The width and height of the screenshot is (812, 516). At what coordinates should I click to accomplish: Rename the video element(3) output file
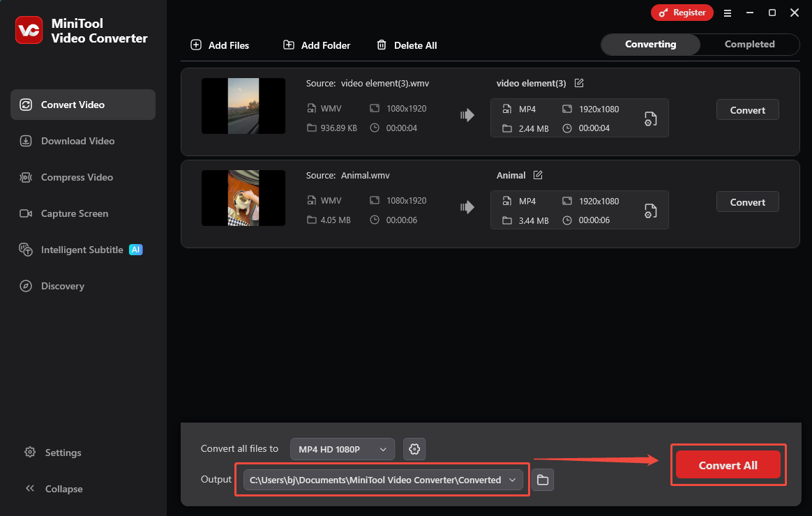pos(579,82)
